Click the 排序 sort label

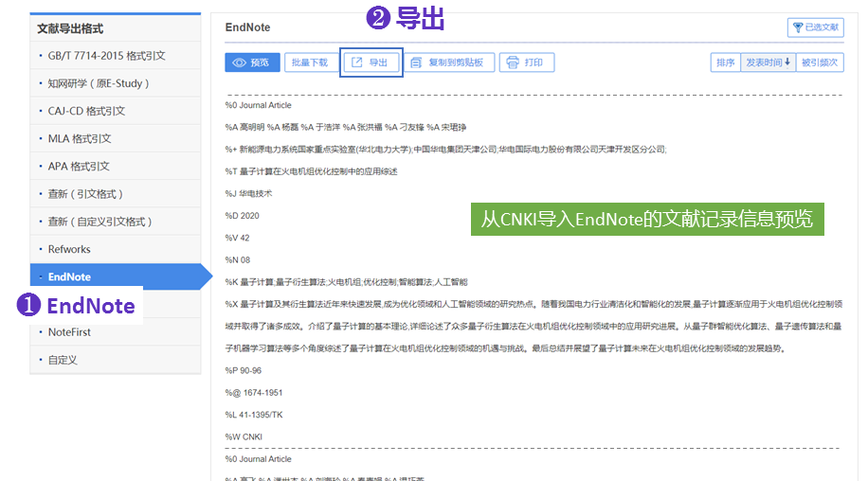tap(725, 62)
